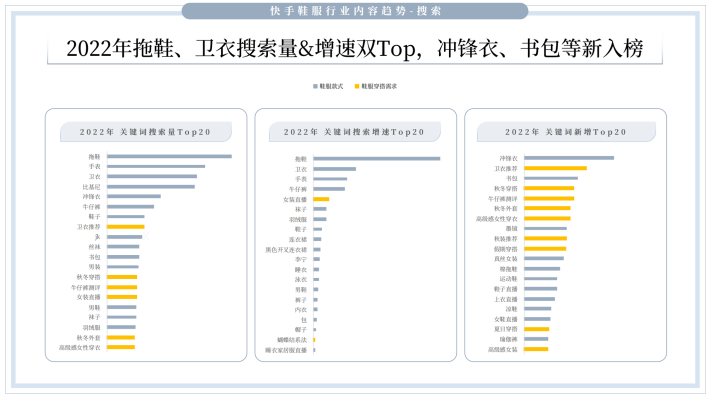Click the 冲锋衣 bar in 新增 chart
Screen dimensions: 710x399
click(569, 158)
